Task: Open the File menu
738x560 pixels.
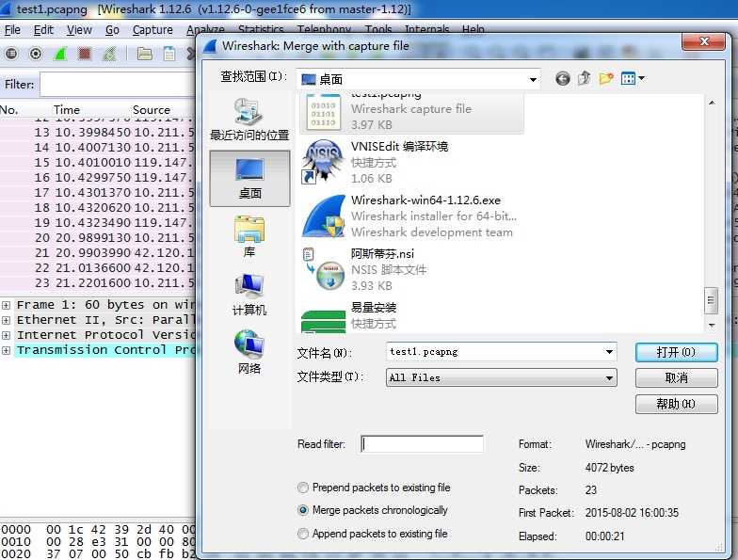Action: pos(12,30)
